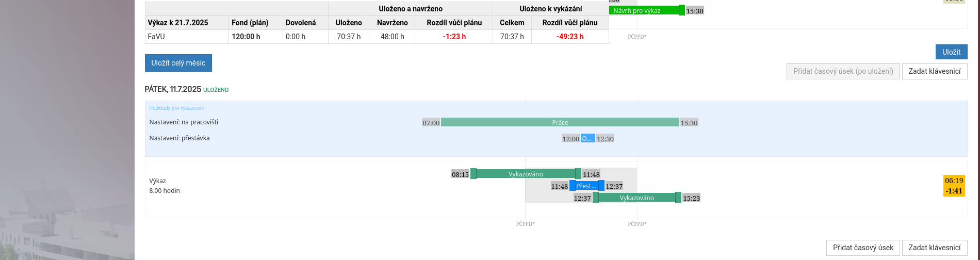Grab the left handle of Přest... break bar
The width and height of the screenshot is (980, 260).
573,186
